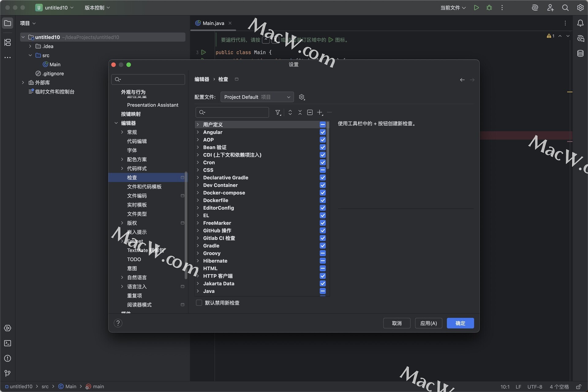Select Presentation Assistant in settings tree
The width and height of the screenshot is (588, 392).
click(x=153, y=105)
